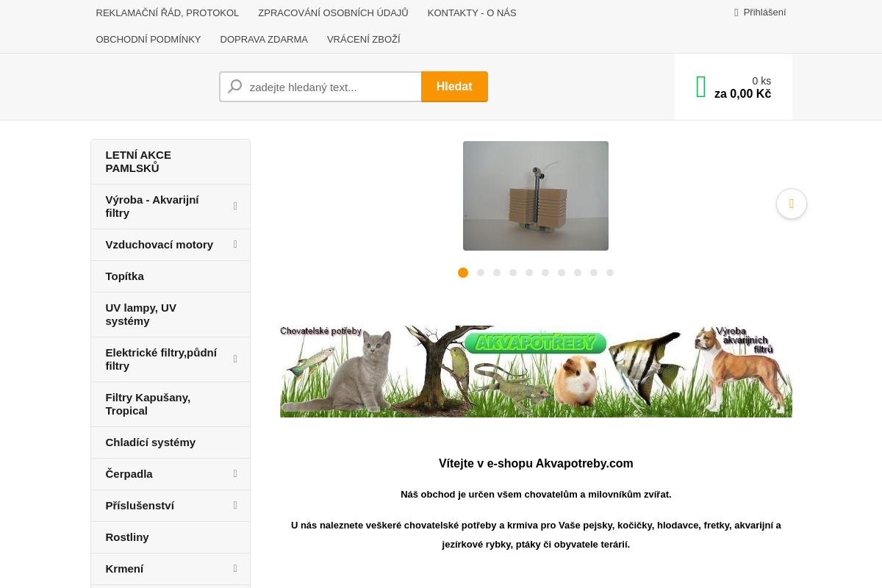Viewport: 882px width, 588px height.
Task: Expand Příslušenství category arrow
Action: tap(235, 505)
